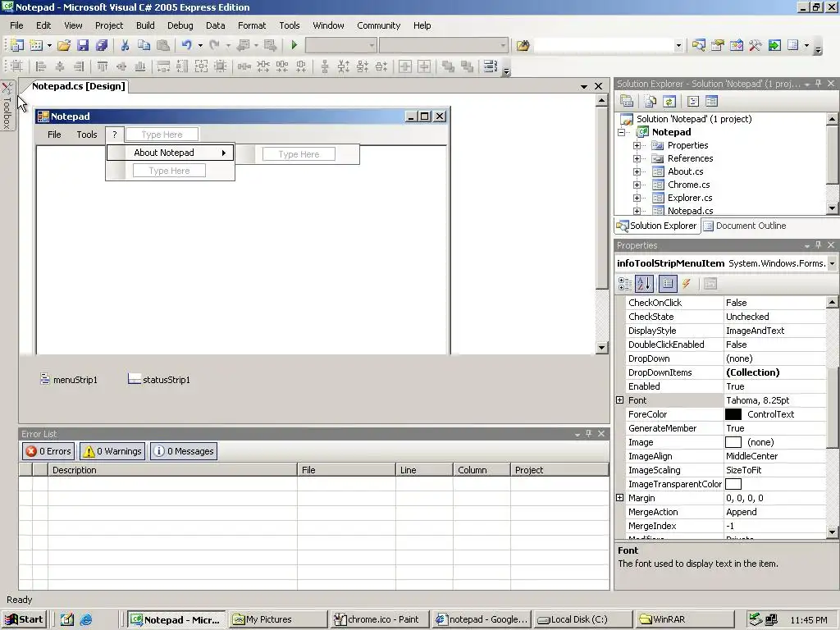Open the collapsed Toolbox side tab
The height and width of the screenshot is (630, 840).
[7, 106]
